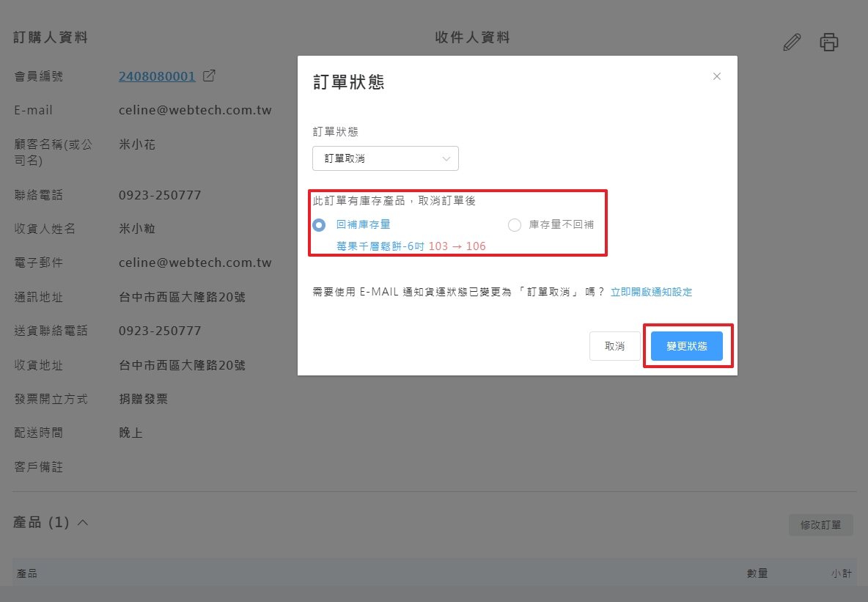Open the 訂單取消 status dropdown

tap(386, 158)
